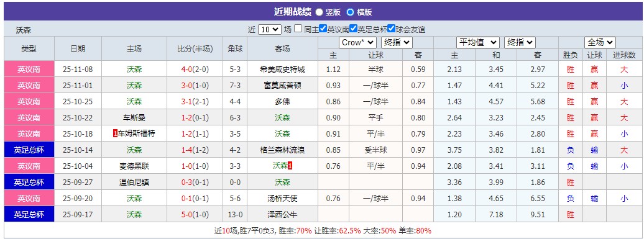The height and width of the screenshot is (239, 644).
Task: Open 富莫咸普顿 team link
Action: [x=282, y=85]
